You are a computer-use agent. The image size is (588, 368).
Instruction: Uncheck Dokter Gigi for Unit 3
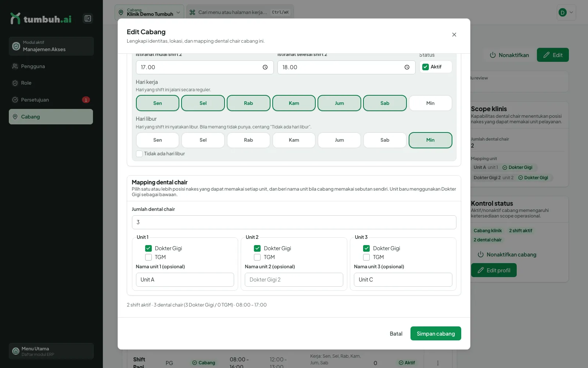click(x=366, y=248)
